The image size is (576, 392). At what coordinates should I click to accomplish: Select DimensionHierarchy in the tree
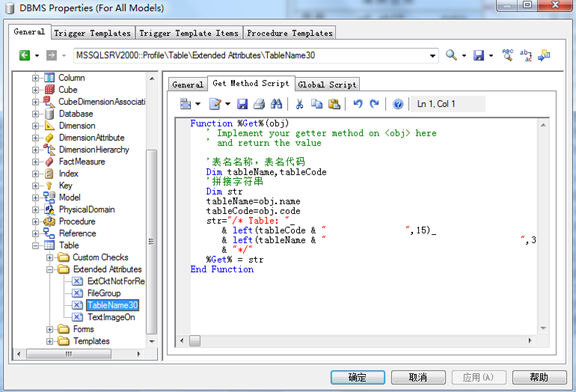[x=94, y=150]
